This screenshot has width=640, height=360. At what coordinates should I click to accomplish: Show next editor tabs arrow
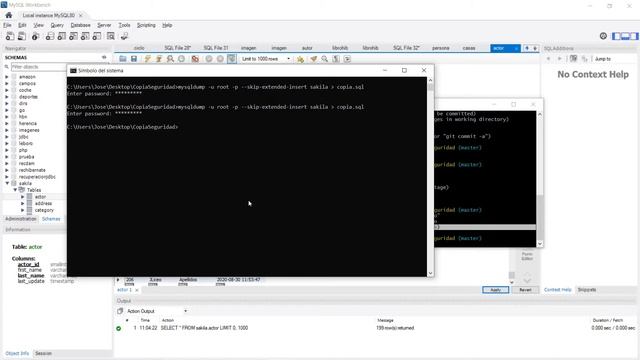(535, 48)
